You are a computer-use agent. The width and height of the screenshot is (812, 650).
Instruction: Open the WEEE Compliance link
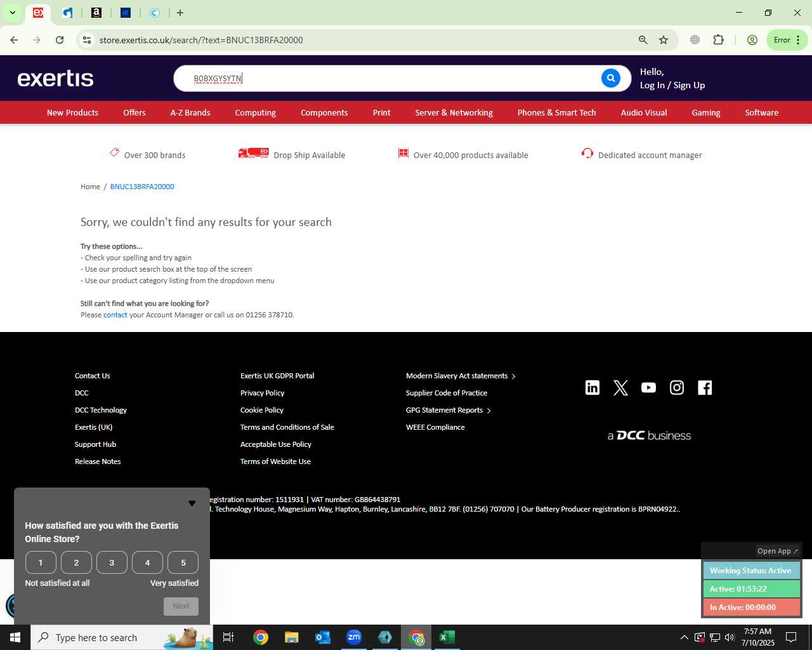pyautogui.click(x=435, y=427)
